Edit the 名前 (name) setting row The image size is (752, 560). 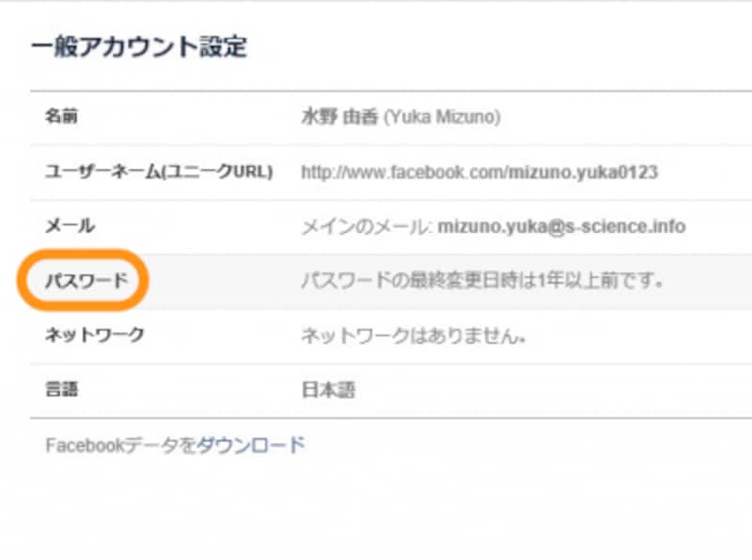coord(64,115)
